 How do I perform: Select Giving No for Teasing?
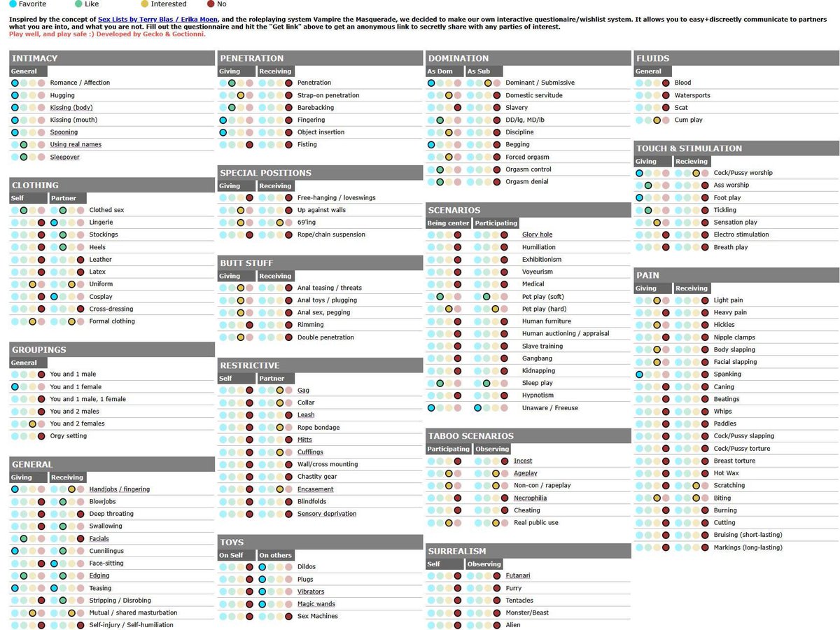[x=41, y=588]
